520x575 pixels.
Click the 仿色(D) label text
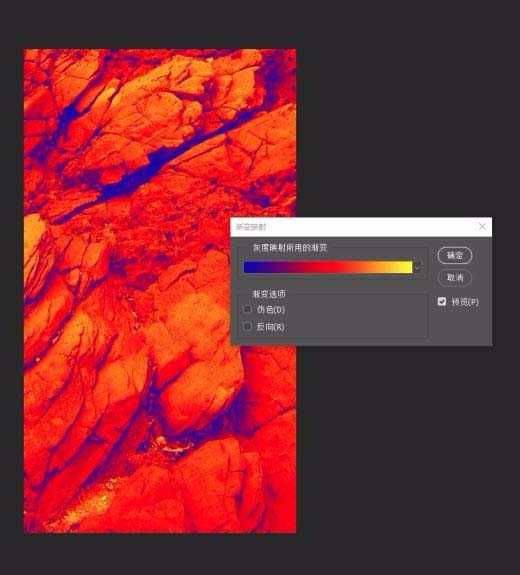(x=271, y=310)
